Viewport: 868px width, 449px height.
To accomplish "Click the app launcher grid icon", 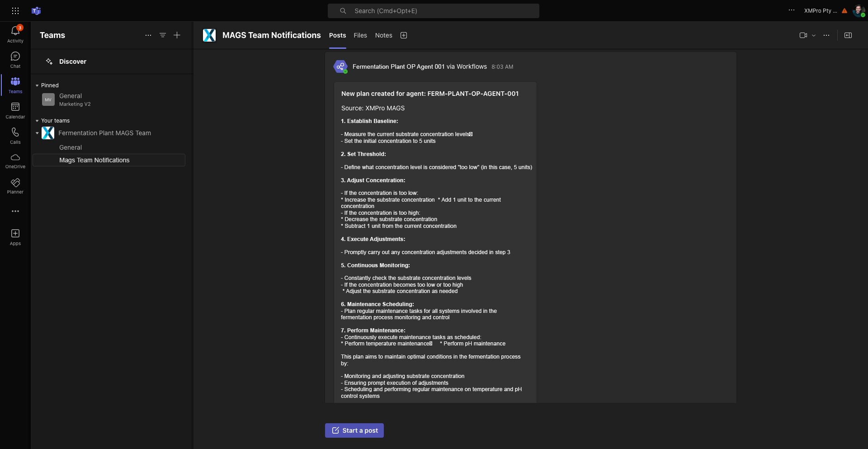I will [x=15, y=10].
